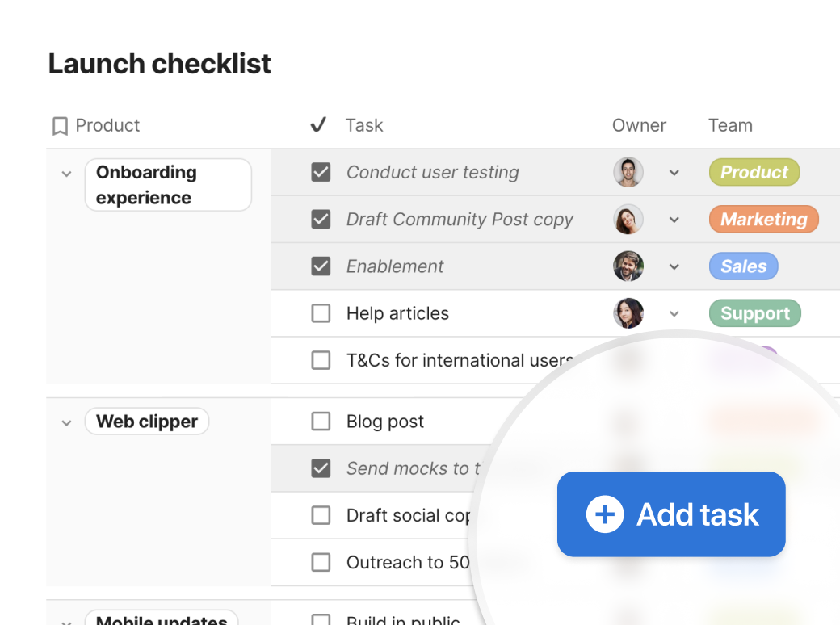
Task: Click the checkmark icon in the Task column header
Action: point(318,124)
